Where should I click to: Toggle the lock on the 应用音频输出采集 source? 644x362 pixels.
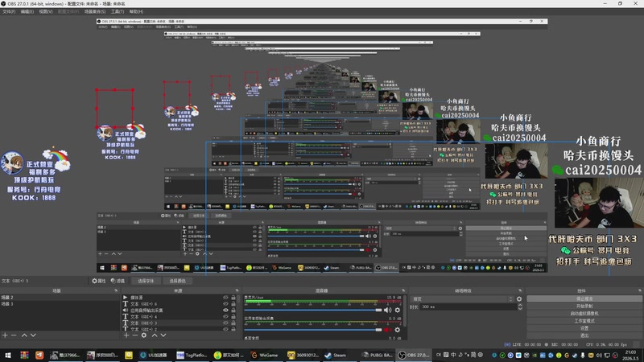pos(233,311)
